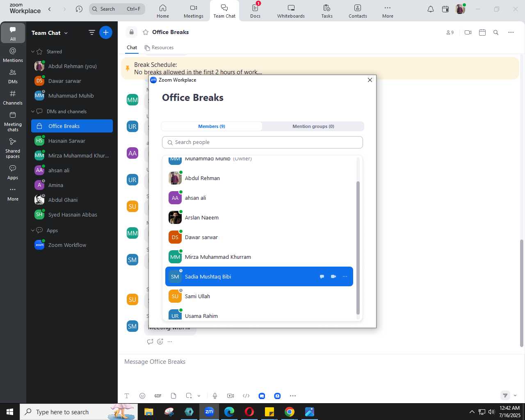Click the pinned Break Schedule message
The image size is (525, 420).
(x=320, y=68)
